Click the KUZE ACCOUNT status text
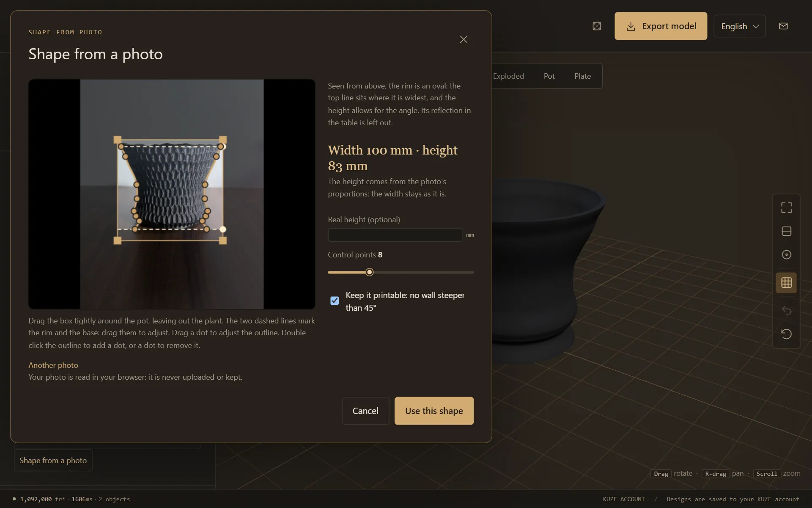Screen dimensions: 812x508 pyautogui.click(x=624, y=499)
